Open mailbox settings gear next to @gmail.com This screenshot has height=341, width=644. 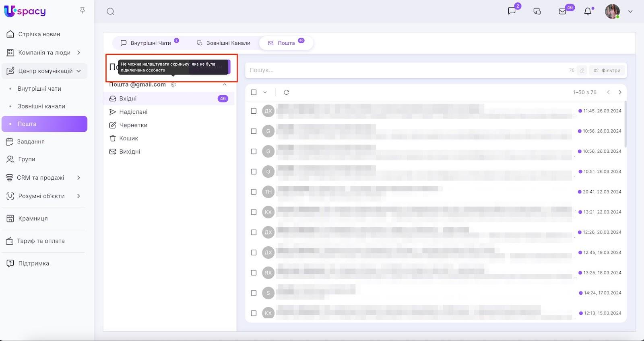(173, 85)
